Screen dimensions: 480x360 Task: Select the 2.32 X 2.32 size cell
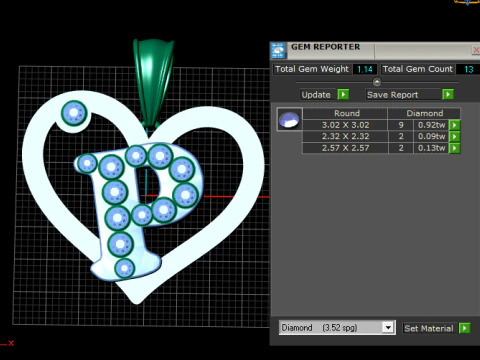pyautogui.click(x=345, y=137)
